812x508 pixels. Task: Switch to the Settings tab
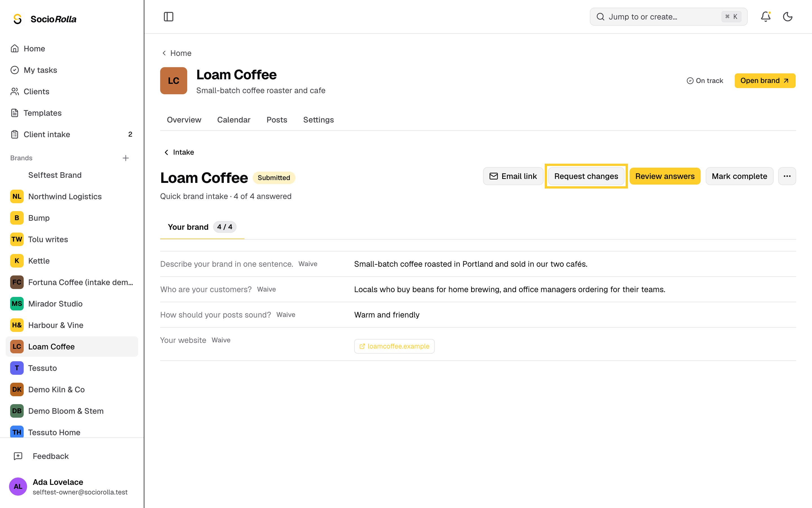pyautogui.click(x=318, y=120)
